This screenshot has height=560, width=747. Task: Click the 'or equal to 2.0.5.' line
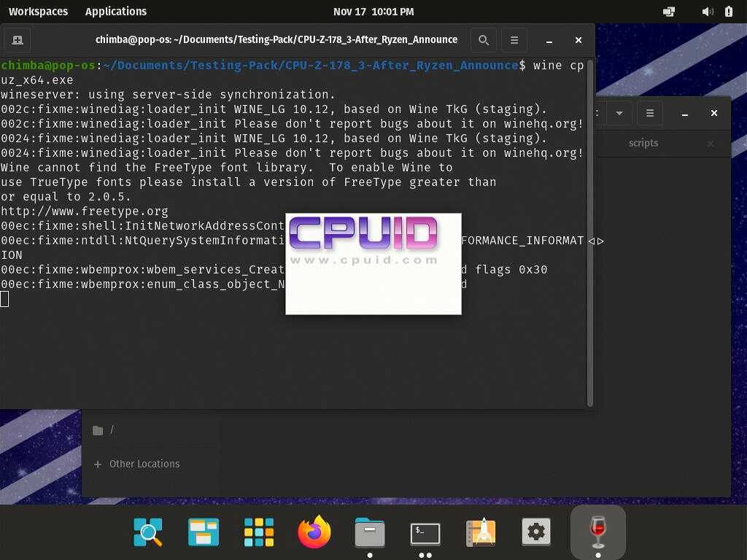point(66,197)
